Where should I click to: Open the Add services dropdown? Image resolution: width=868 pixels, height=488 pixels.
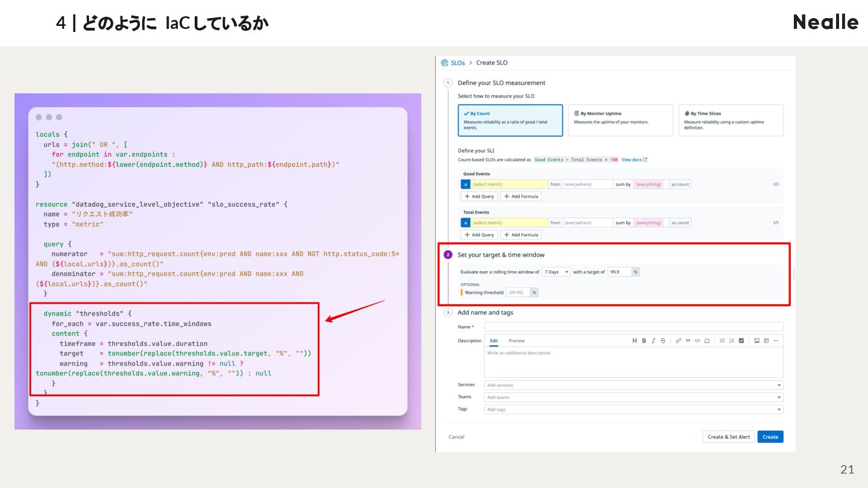pyautogui.click(x=634, y=386)
